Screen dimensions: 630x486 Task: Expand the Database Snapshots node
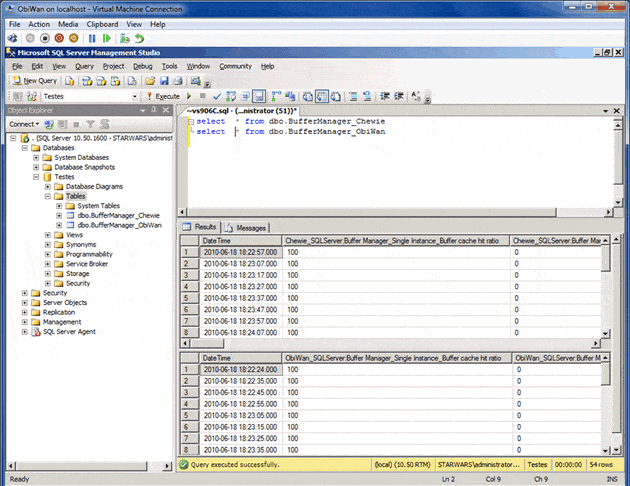[x=36, y=167]
